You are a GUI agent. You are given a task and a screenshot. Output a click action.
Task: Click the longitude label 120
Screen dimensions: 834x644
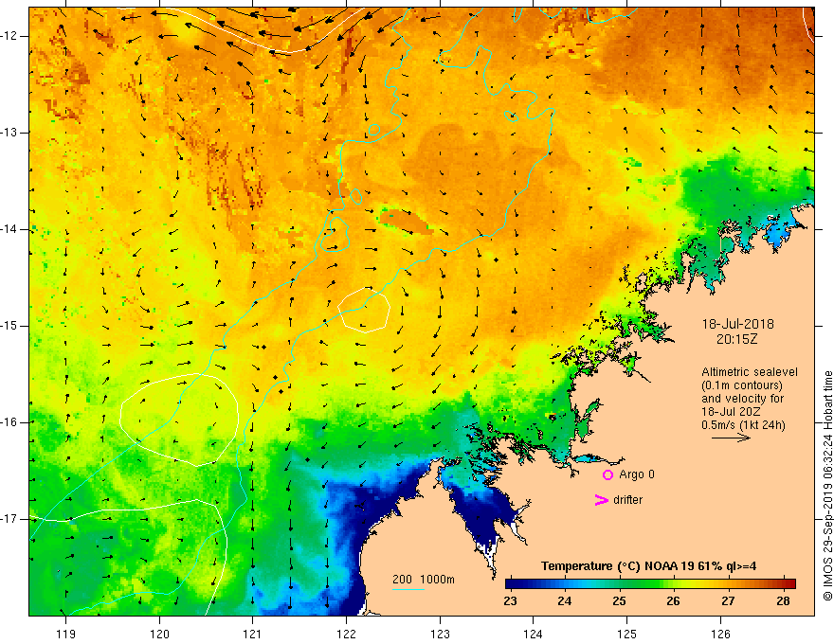tap(159, 634)
